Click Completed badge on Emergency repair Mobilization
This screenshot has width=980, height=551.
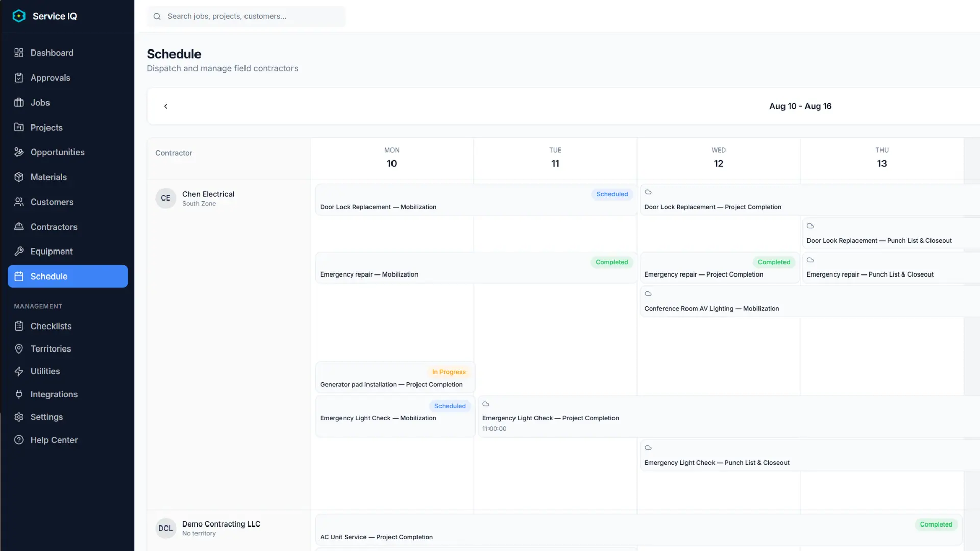[611, 262]
